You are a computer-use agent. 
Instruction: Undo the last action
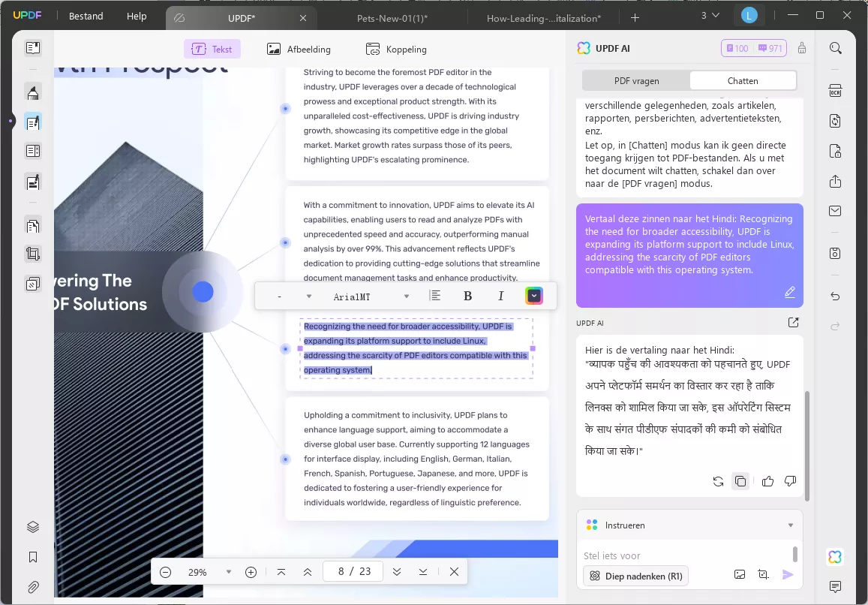click(835, 296)
